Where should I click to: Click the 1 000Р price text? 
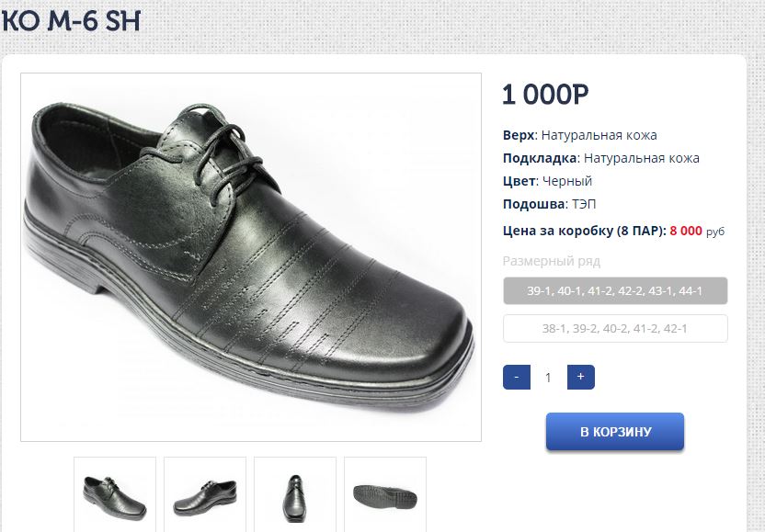tap(545, 95)
